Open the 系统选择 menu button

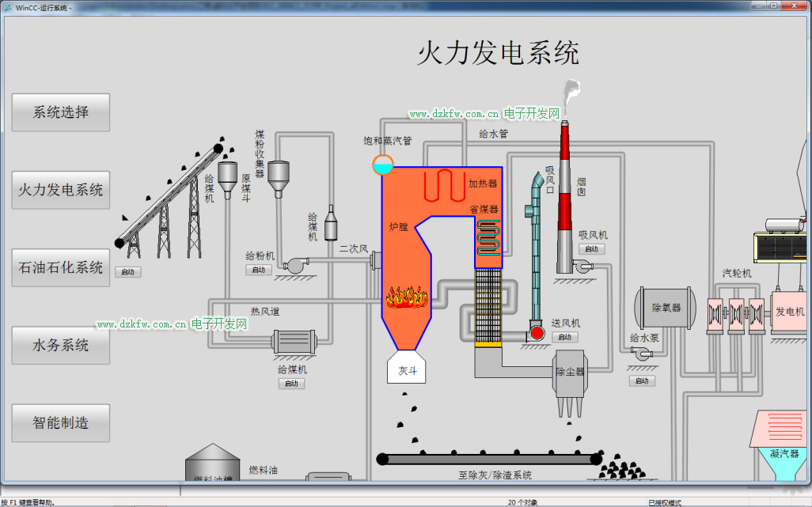(x=61, y=112)
